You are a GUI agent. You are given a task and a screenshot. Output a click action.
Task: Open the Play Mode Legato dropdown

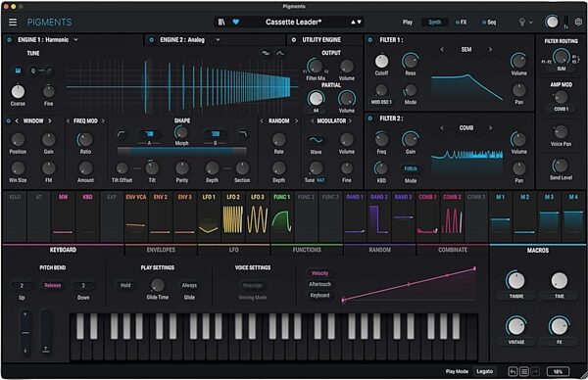pyautogui.click(x=484, y=371)
